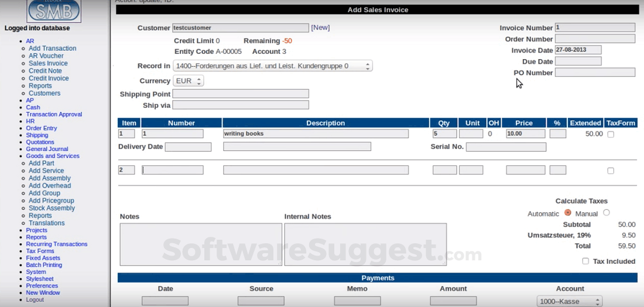Click the PO Number input field
This screenshot has width=644, height=307.
595,73
